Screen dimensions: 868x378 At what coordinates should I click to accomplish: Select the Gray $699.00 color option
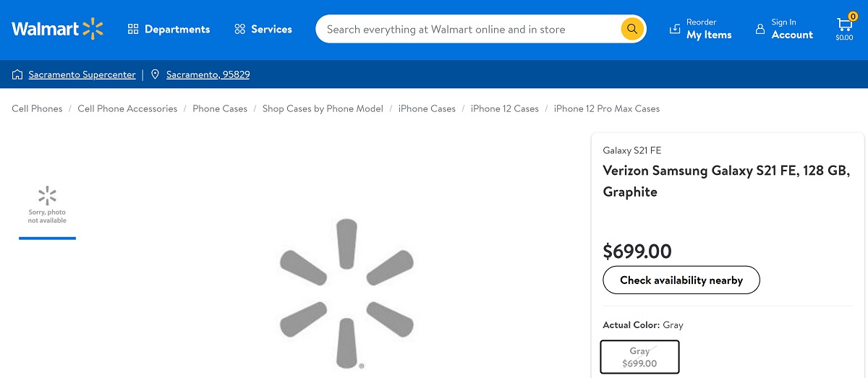pos(639,357)
